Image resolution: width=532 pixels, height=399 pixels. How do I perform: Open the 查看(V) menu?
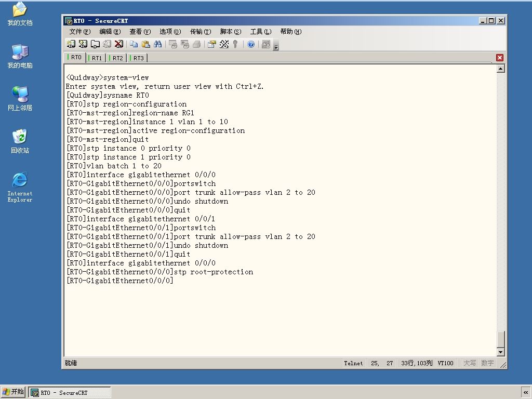(x=140, y=32)
